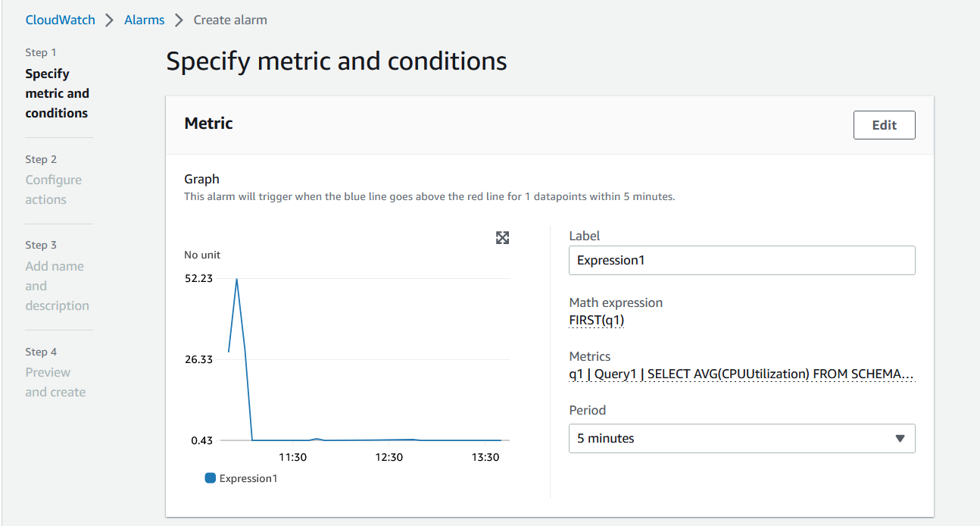
Task: Focus the Label input containing Expression1
Action: (x=741, y=260)
